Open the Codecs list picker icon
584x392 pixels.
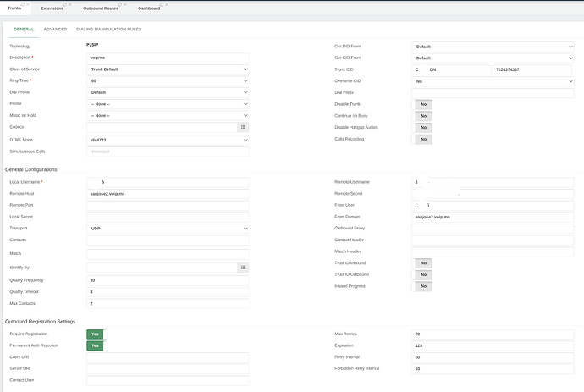pyautogui.click(x=243, y=127)
